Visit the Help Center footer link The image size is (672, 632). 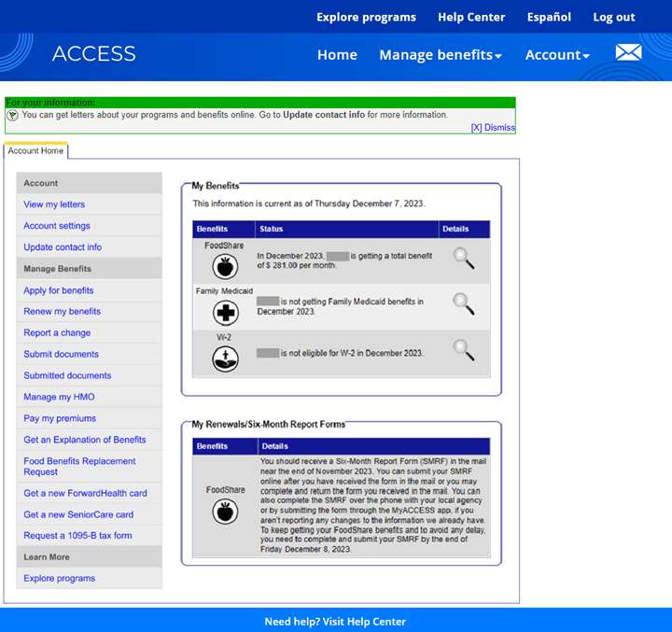click(335, 621)
